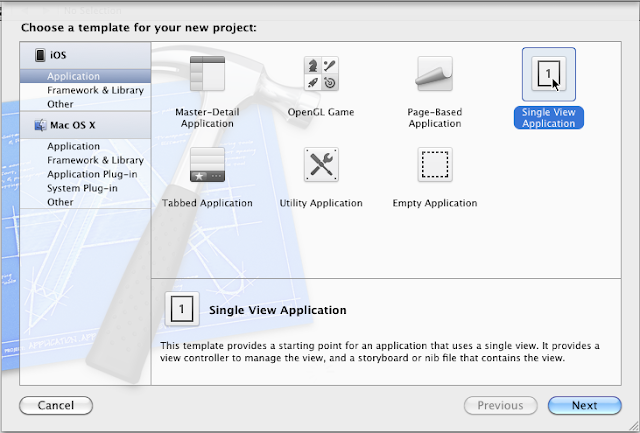Select Framework & Library under iOS
This screenshot has width=640, height=433.
coord(85,90)
